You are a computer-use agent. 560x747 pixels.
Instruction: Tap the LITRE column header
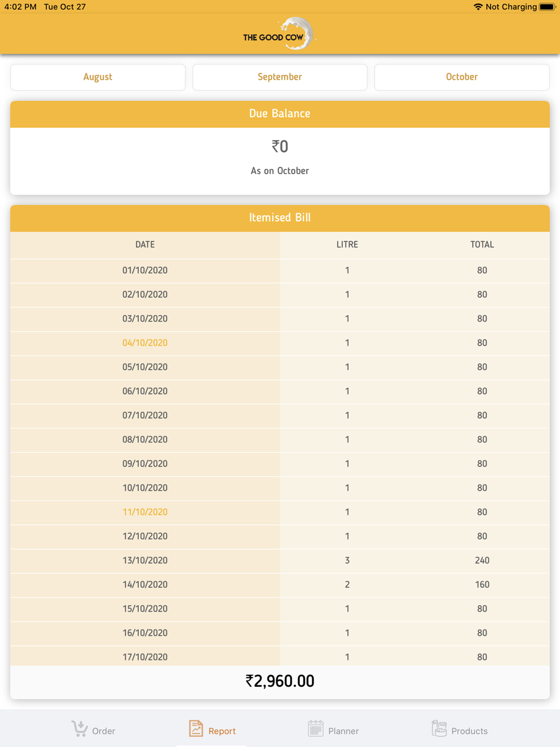(x=347, y=245)
